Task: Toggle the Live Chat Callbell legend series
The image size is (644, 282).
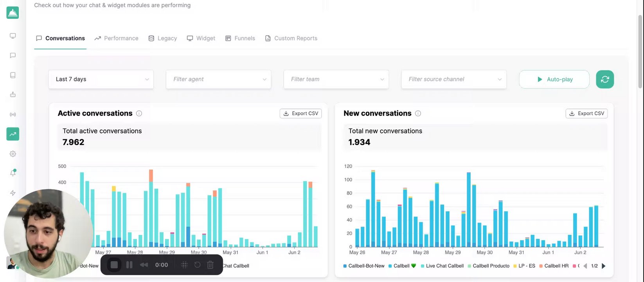Action: (442, 266)
